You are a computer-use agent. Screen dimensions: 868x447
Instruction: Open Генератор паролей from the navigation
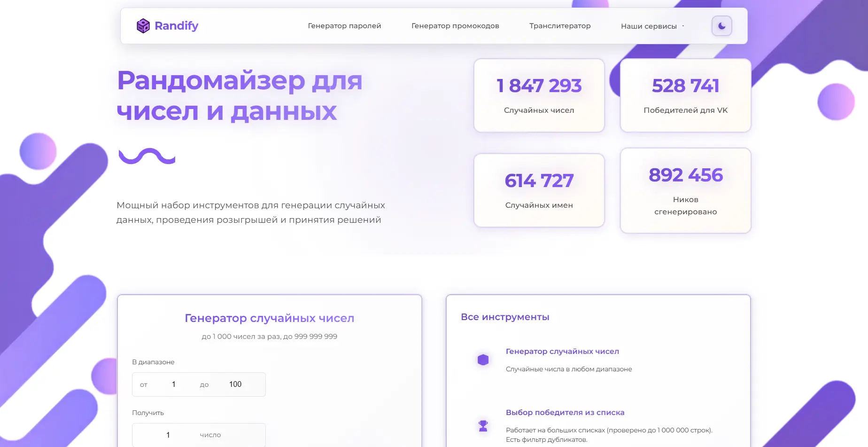point(344,26)
